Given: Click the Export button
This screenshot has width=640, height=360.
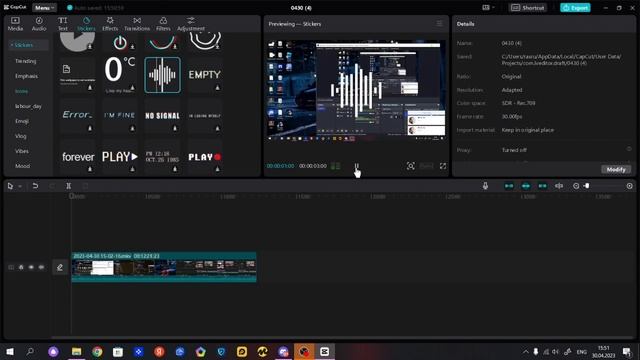Looking at the screenshot, I should coord(575,8).
